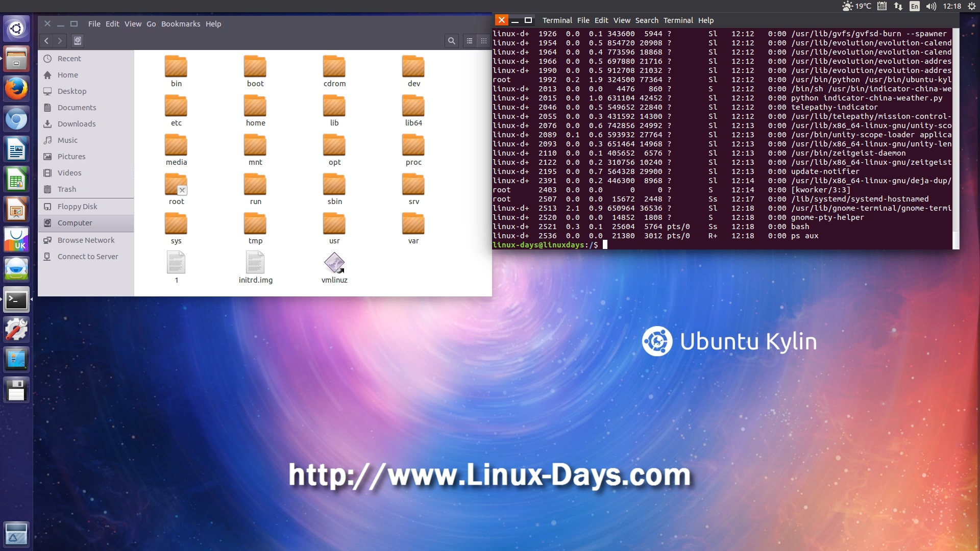Select the etc folder
The height and width of the screenshot is (551, 980).
[176, 111]
